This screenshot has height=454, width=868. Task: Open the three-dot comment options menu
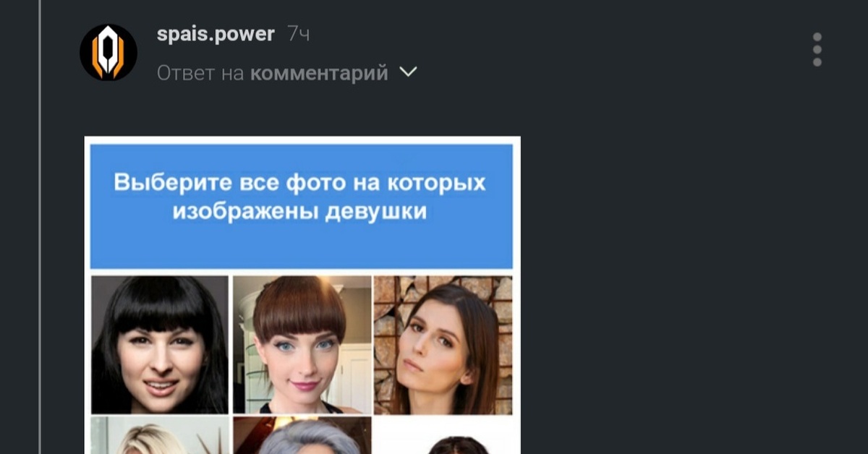click(x=817, y=50)
